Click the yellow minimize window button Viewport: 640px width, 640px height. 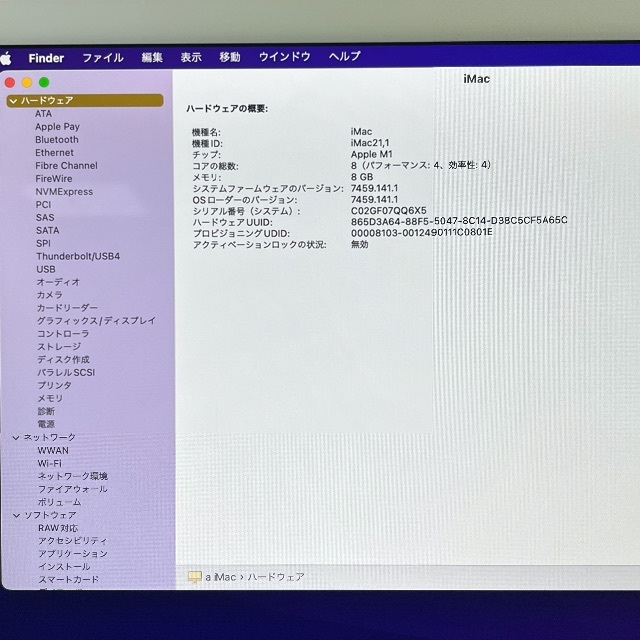pyautogui.click(x=27, y=83)
